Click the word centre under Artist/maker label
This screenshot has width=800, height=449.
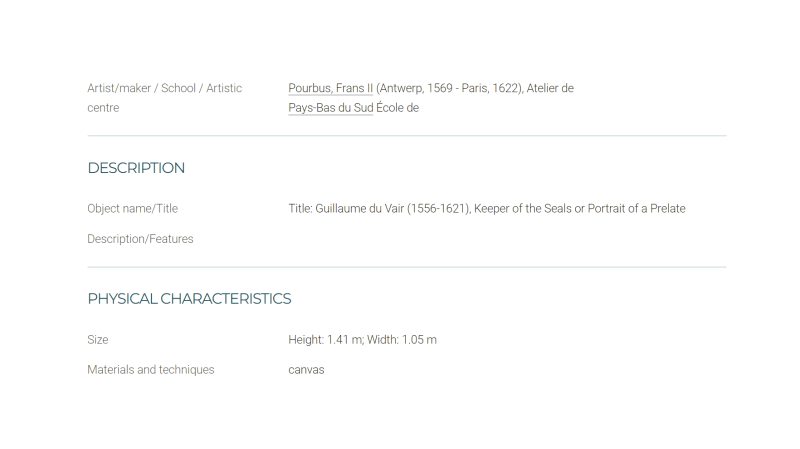pos(103,108)
